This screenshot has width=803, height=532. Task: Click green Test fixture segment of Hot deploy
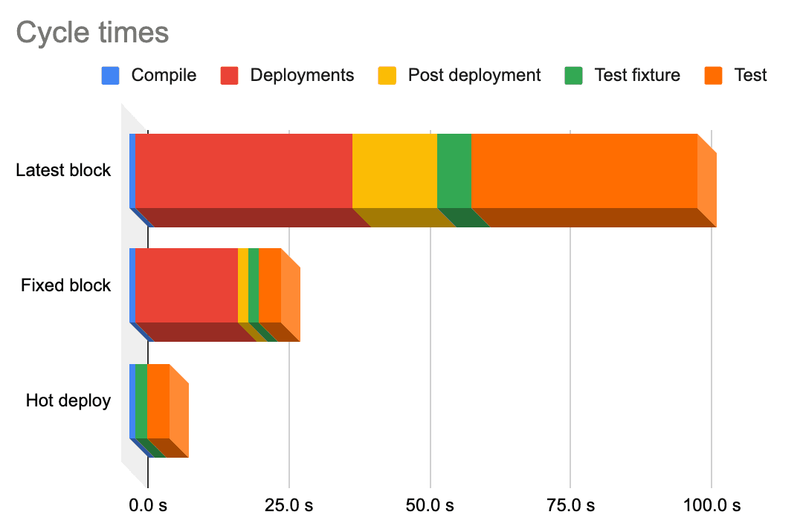141,401
